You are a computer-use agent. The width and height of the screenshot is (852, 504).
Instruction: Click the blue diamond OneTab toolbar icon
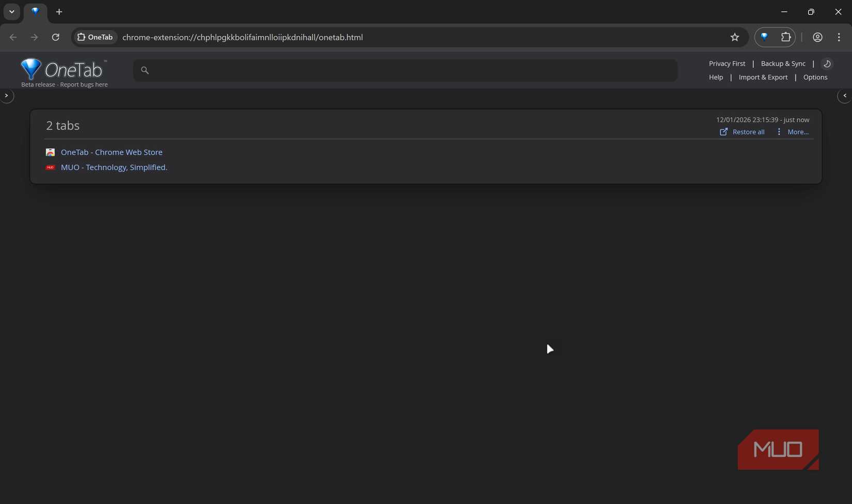[x=764, y=37]
